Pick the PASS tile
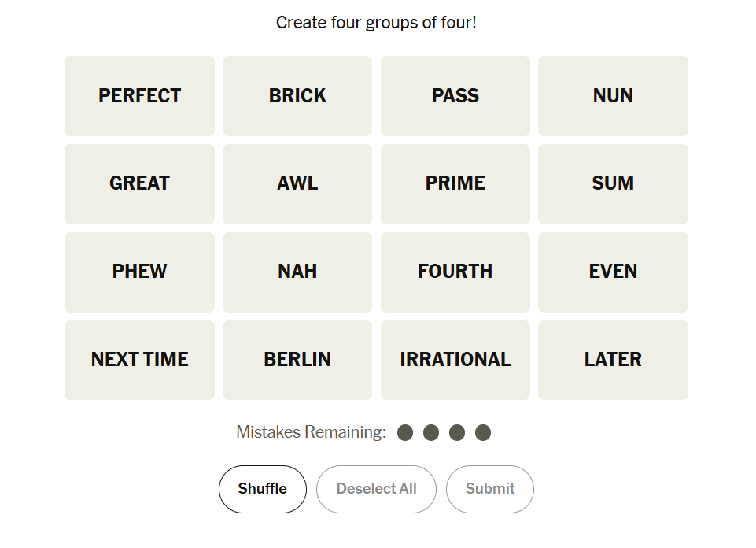Viewport: 756px width, 548px height. tap(455, 96)
